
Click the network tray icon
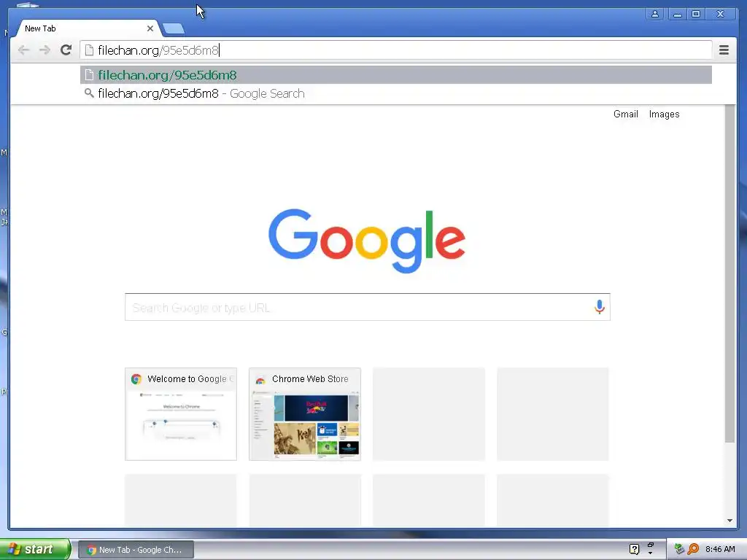679,549
